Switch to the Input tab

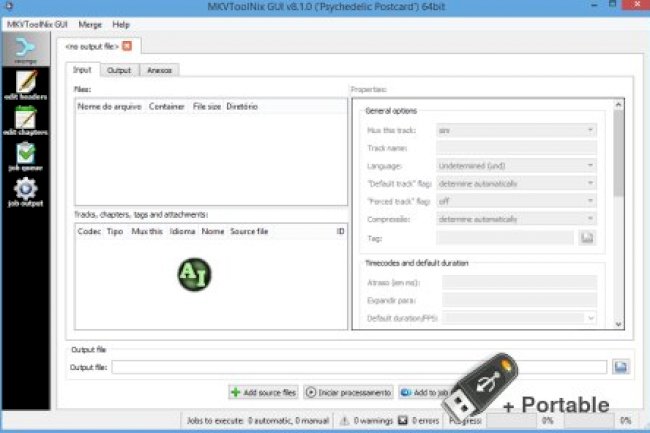coord(82,70)
